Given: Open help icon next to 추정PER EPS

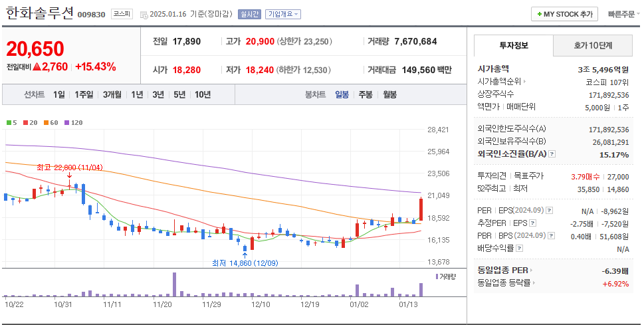Looking at the screenshot, I should click(x=533, y=223).
